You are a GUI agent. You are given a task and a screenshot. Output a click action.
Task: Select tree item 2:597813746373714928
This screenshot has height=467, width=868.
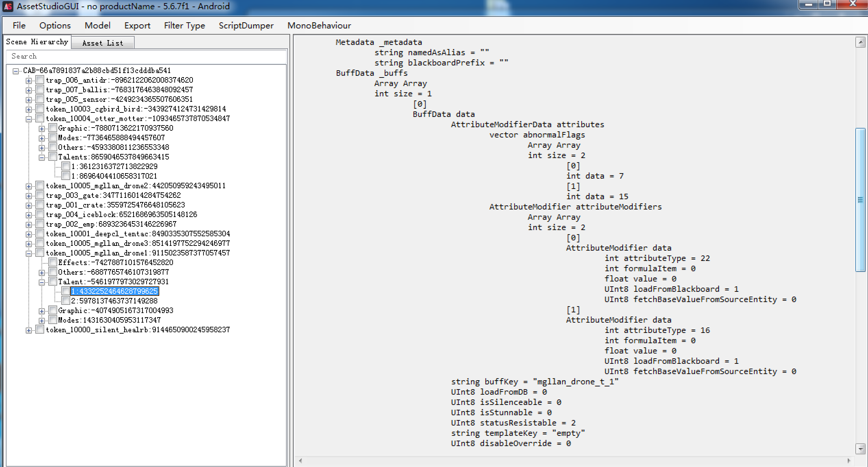tap(114, 301)
